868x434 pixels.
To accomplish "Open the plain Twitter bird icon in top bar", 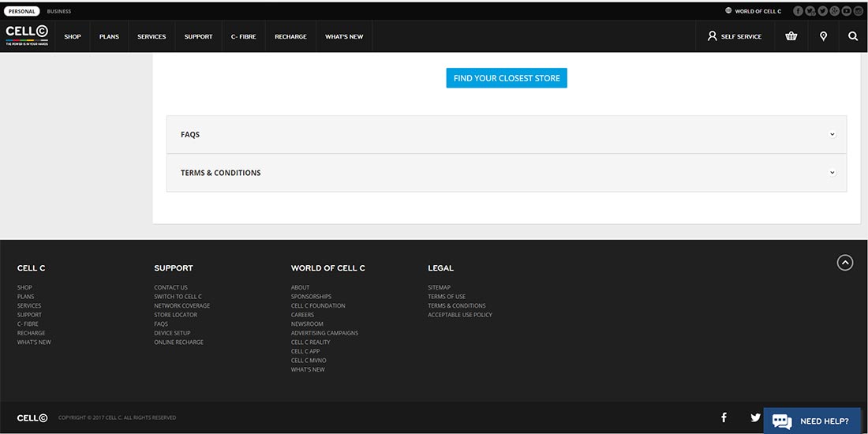I will point(822,11).
